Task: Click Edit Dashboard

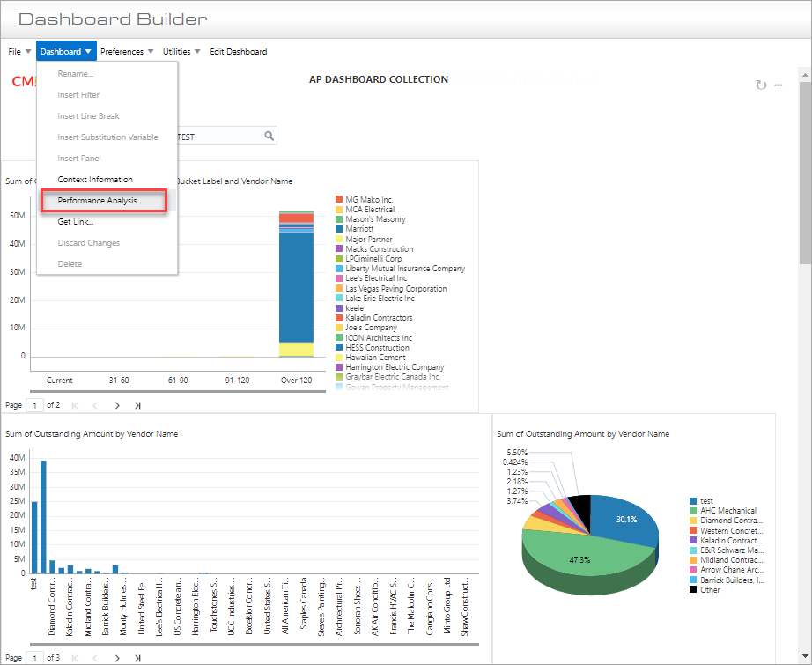Action: pyautogui.click(x=238, y=52)
